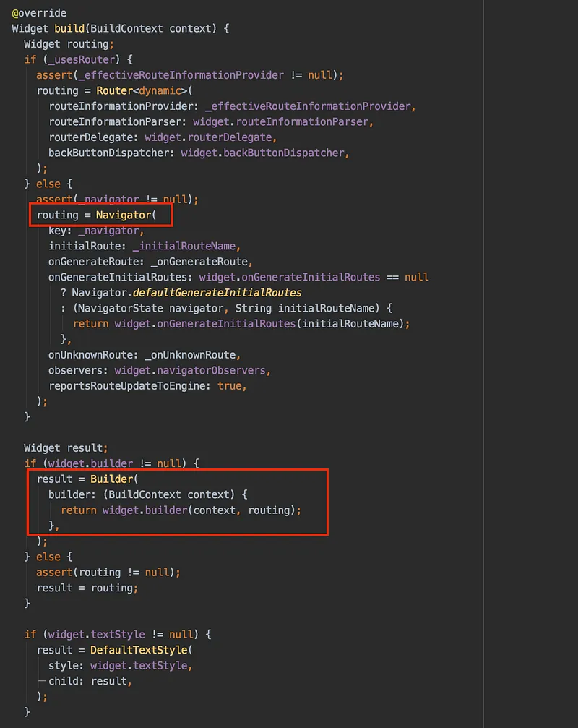
Task: Click the highlighted Builder result block
Action: click(178, 502)
